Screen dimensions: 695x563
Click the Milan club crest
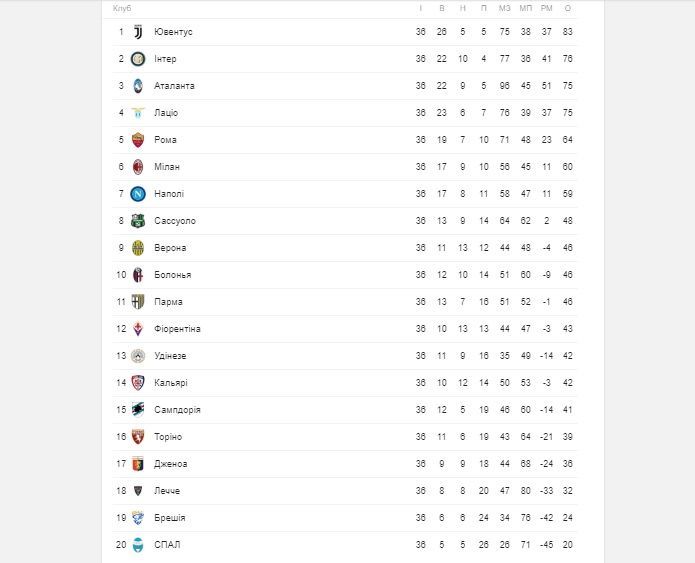click(138, 167)
